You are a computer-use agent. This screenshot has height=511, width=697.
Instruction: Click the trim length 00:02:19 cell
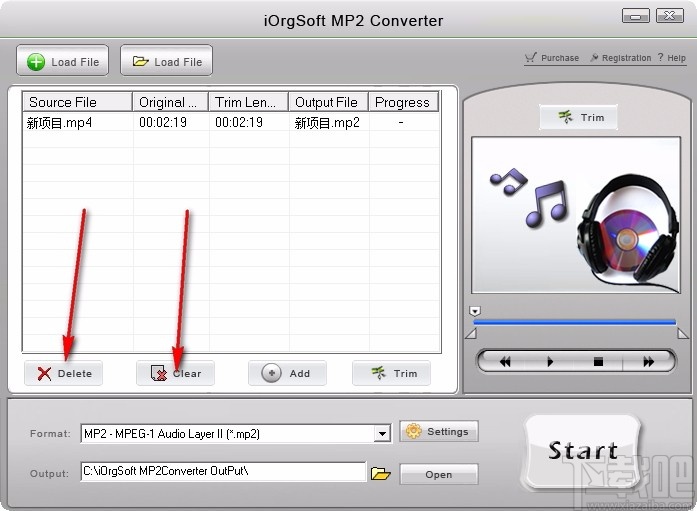click(x=239, y=122)
